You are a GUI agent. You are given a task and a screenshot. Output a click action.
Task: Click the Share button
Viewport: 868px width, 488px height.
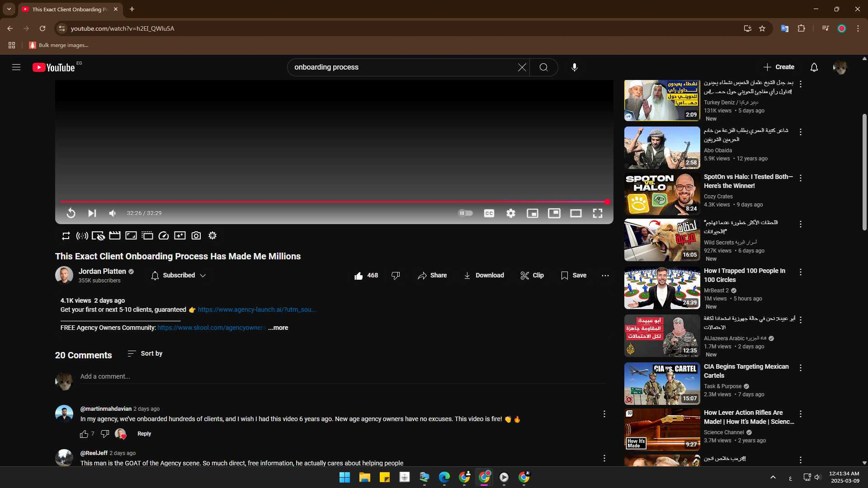[x=432, y=276]
